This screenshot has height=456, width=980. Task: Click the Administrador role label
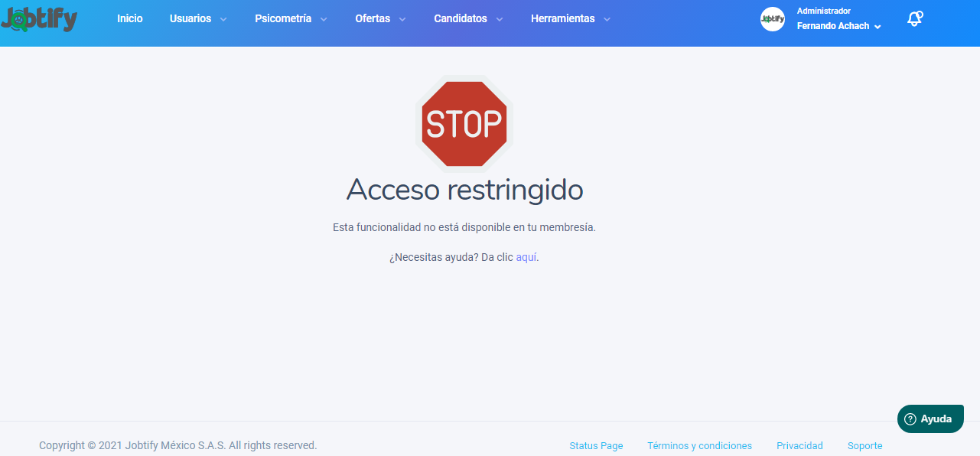824,11
